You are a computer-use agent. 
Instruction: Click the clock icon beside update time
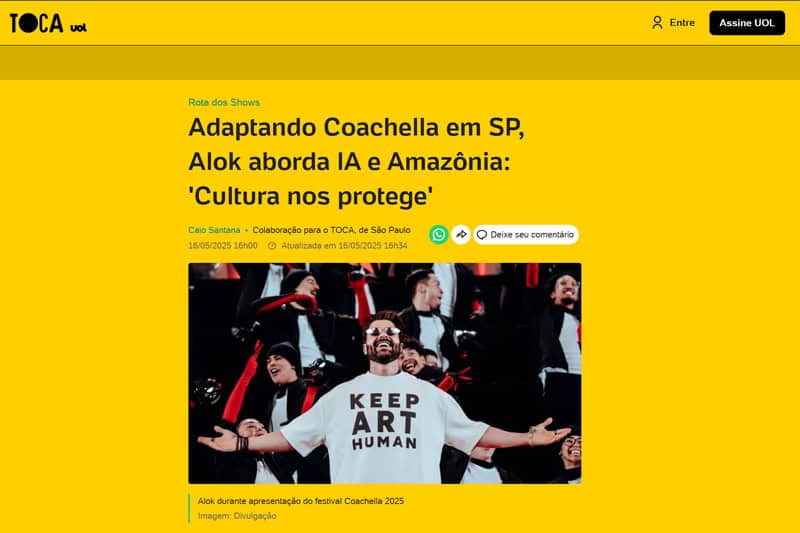[272, 246]
